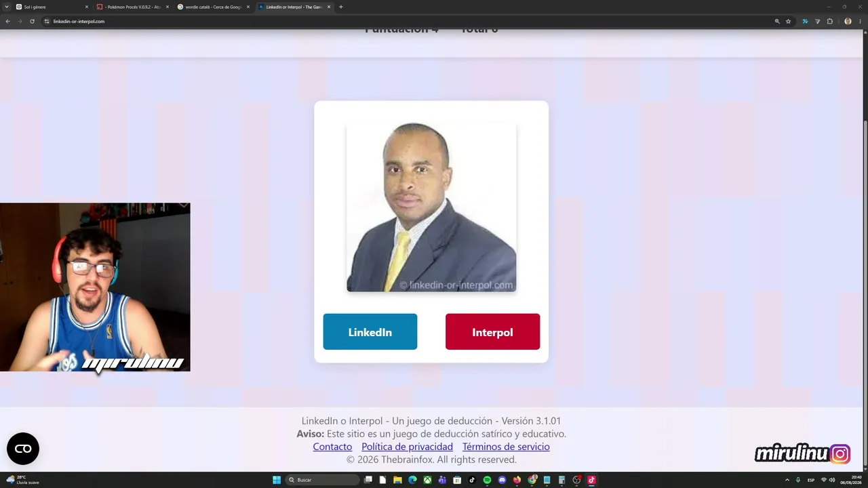Open the zoom magnifier in address bar
The height and width of the screenshot is (488, 868).
pyautogui.click(x=776, y=21)
